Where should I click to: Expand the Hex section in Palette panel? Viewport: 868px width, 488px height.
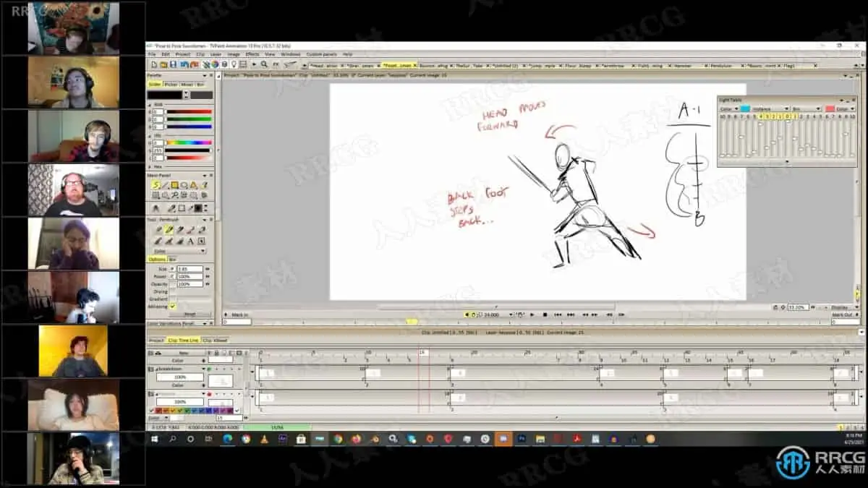coord(149,166)
